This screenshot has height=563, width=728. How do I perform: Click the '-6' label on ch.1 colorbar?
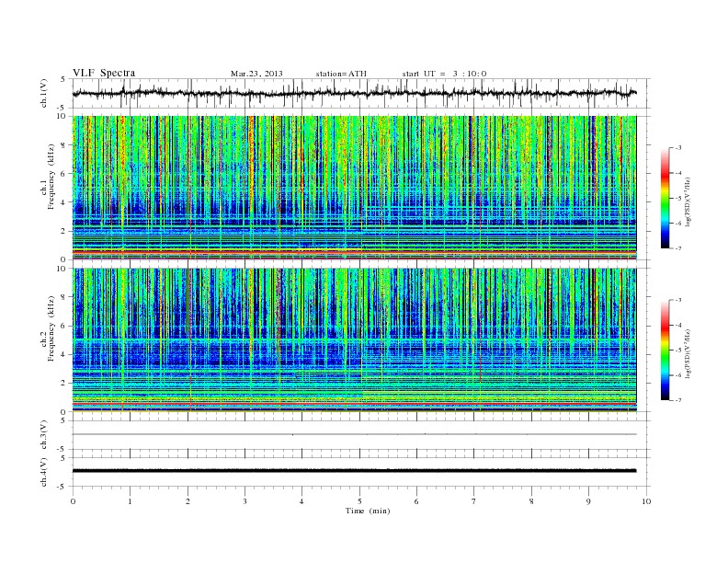[678, 223]
